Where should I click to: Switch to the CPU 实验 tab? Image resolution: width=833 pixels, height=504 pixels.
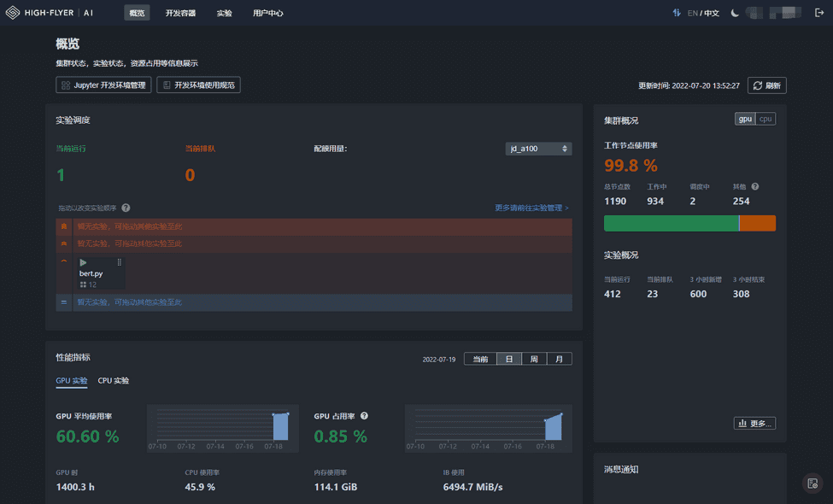point(114,381)
